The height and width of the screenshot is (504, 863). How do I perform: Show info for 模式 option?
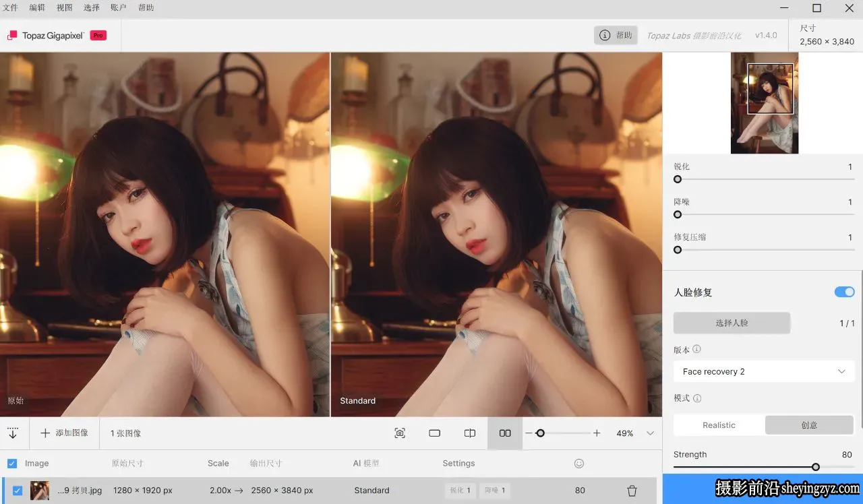coord(697,398)
